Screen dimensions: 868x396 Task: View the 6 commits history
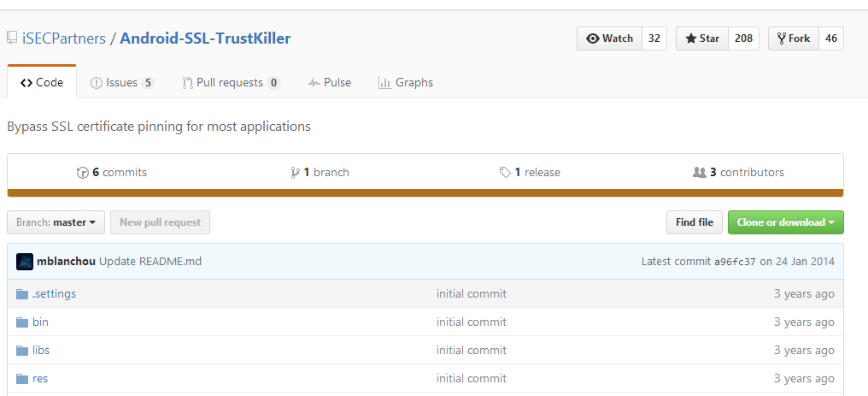click(x=112, y=172)
